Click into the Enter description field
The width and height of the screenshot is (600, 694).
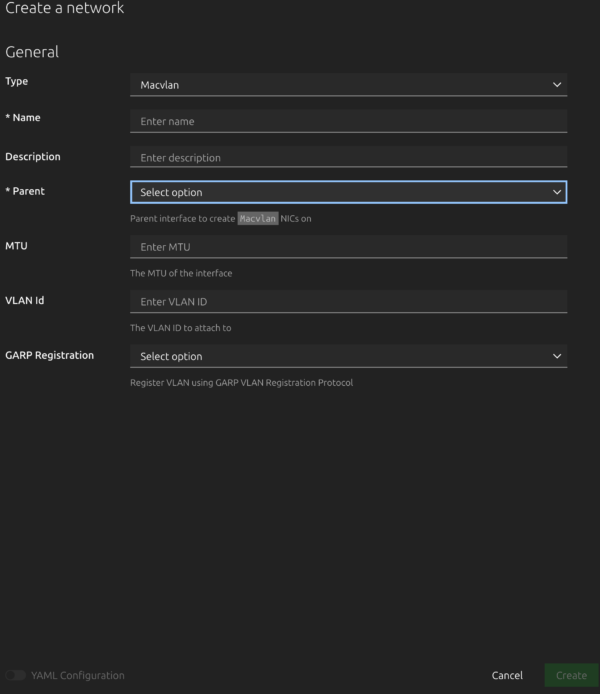pos(348,157)
